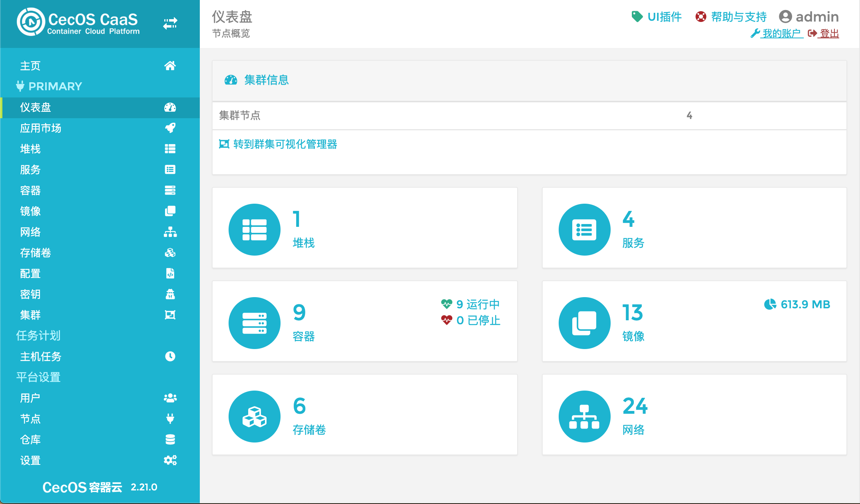Toggle the sidebar collapse arrows icon
The width and height of the screenshot is (860, 504).
point(170,24)
